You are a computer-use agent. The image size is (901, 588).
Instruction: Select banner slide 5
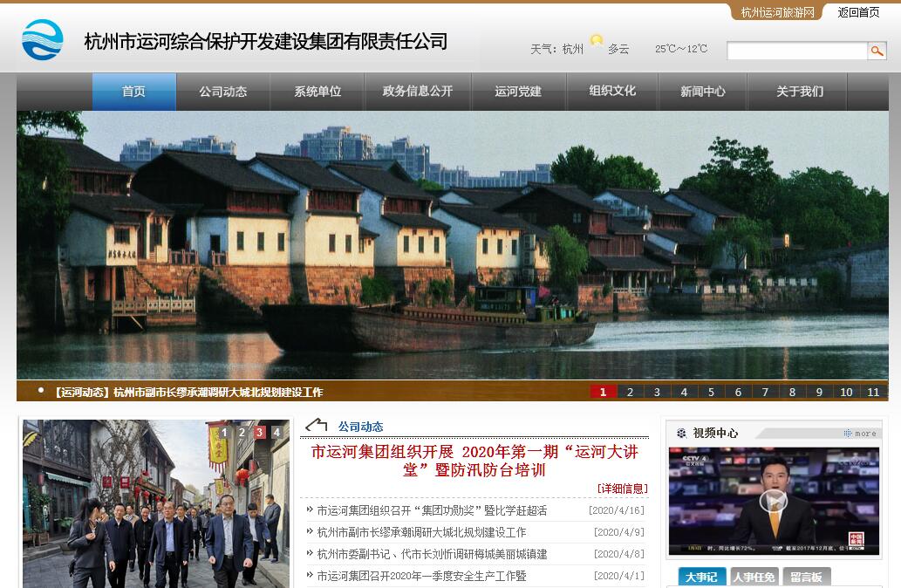(711, 392)
